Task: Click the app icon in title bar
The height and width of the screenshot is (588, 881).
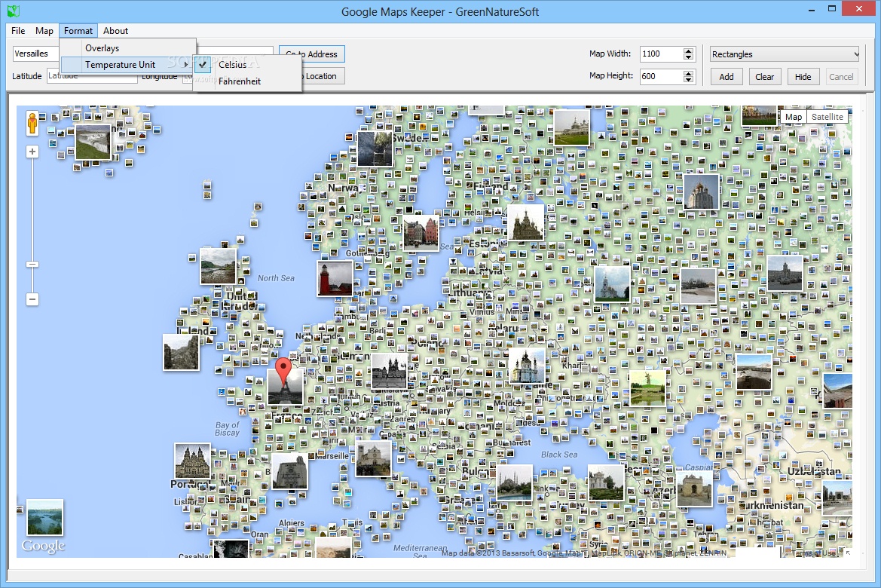Action: tap(14, 11)
